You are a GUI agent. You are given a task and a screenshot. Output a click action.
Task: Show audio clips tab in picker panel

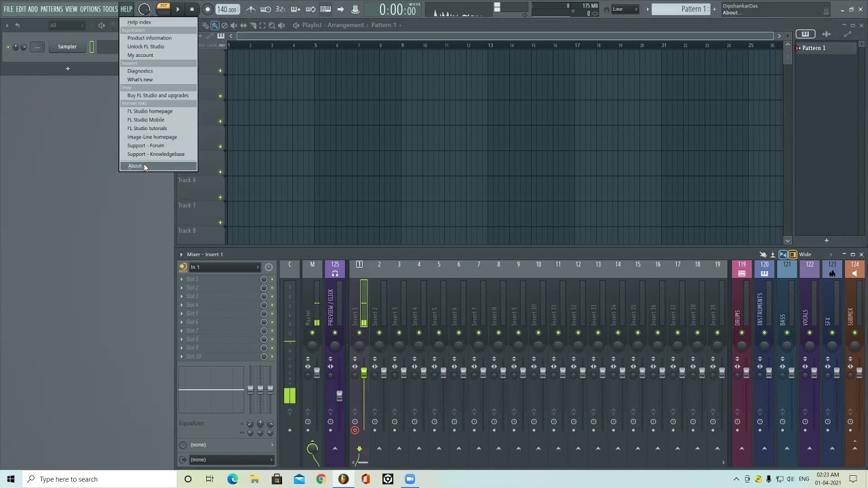tap(826, 34)
